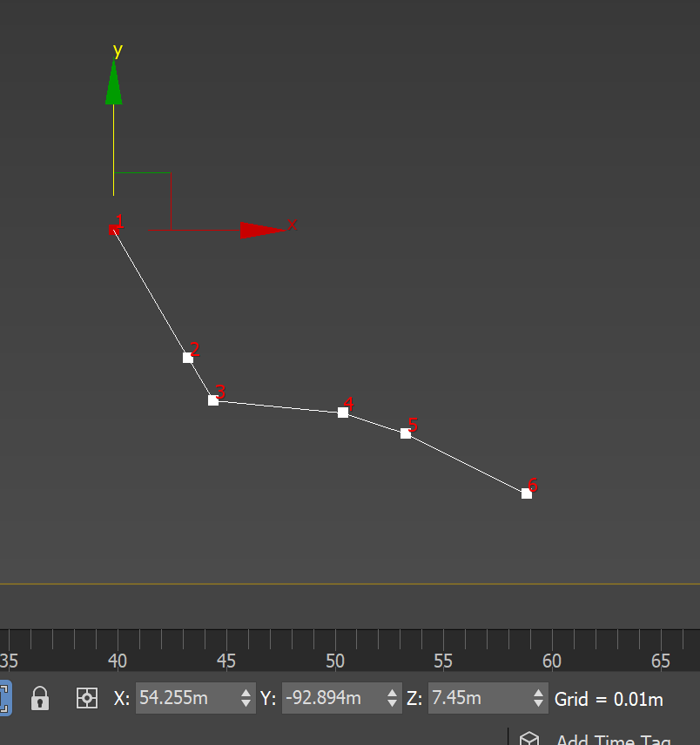
Task: Click frame 60 on the time ruler
Action: [x=552, y=661]
